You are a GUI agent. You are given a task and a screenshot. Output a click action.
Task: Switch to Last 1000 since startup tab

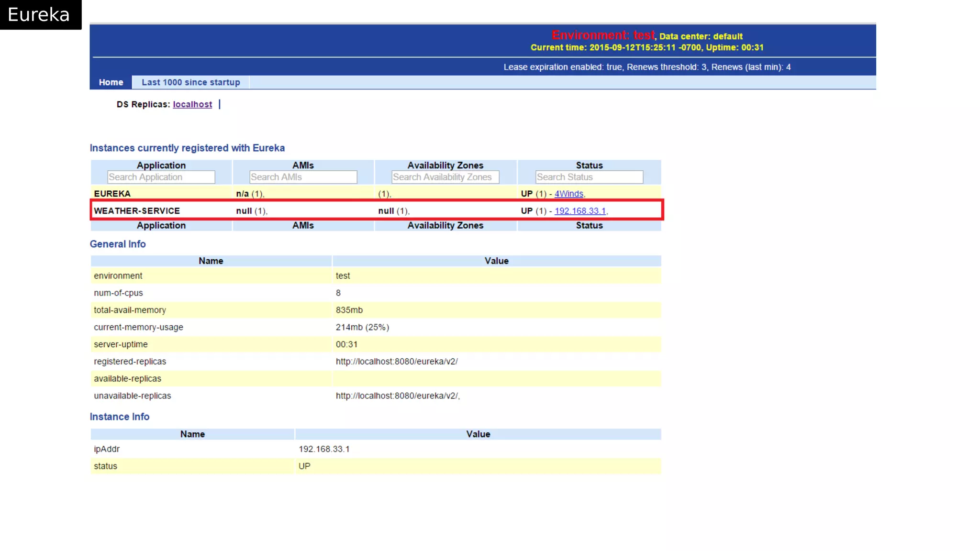190,82
